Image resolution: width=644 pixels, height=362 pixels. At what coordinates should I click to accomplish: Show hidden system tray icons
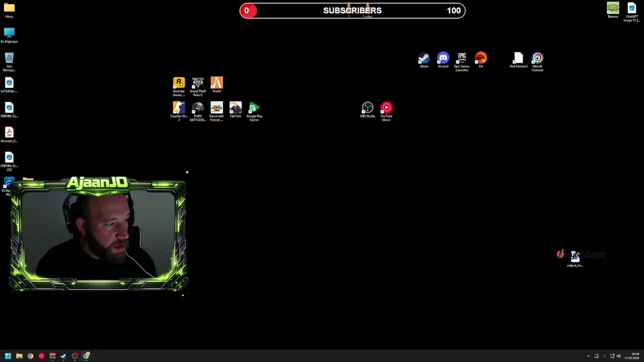coord(588,356)
